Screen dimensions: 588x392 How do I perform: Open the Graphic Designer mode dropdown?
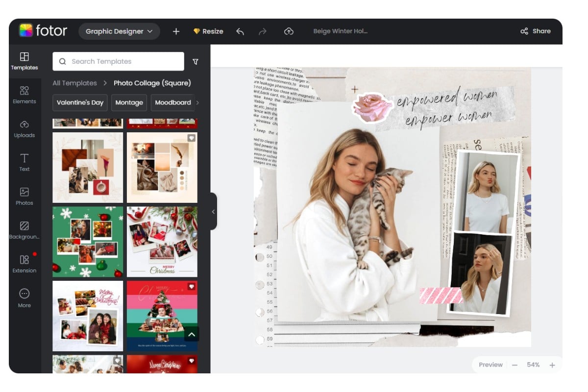coord(119,31)
